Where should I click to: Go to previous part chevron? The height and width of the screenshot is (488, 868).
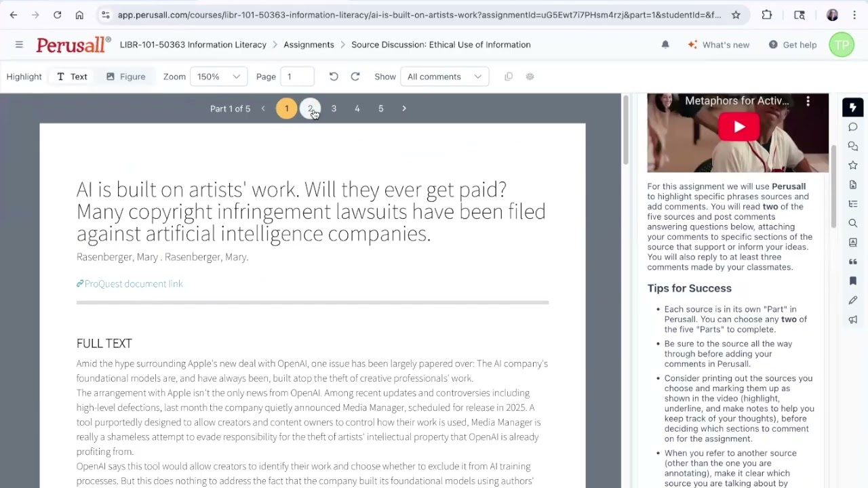[x=263, y=108]
